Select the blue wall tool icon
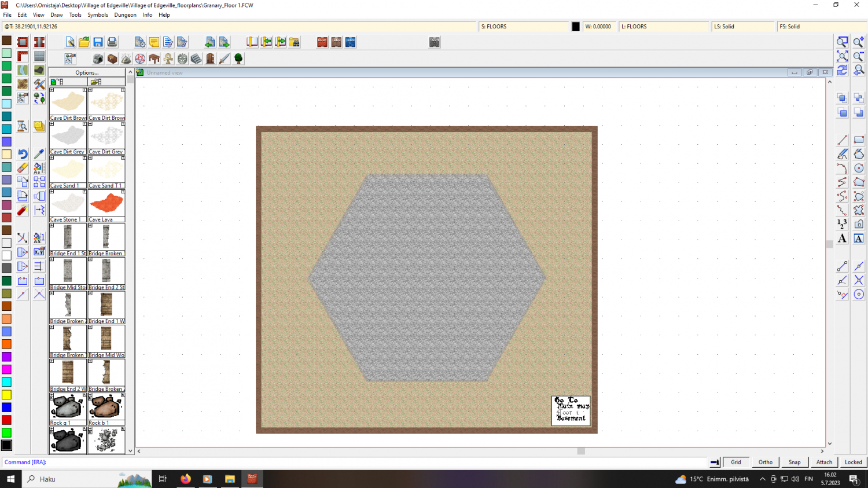This screenshot has width=868, height=488. (x=351, y=42)
